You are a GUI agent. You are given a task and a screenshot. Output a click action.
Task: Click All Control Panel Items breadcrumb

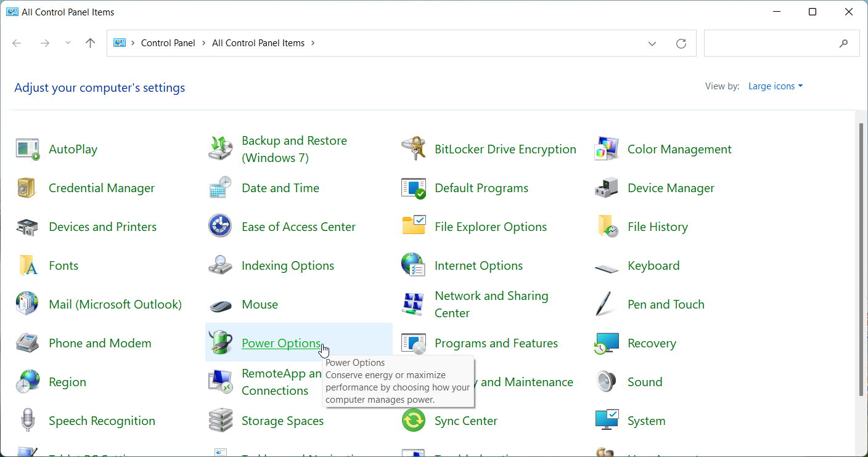coord(258,43)
